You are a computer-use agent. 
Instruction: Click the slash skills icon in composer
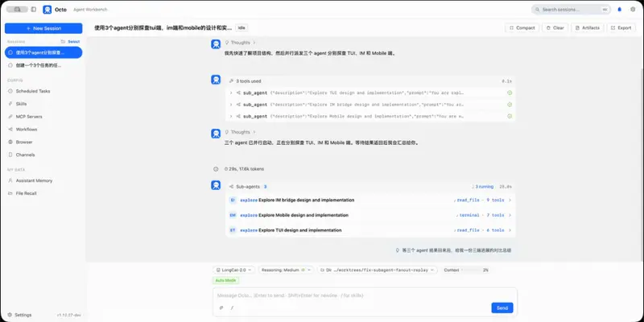click(x=232, y=308)
